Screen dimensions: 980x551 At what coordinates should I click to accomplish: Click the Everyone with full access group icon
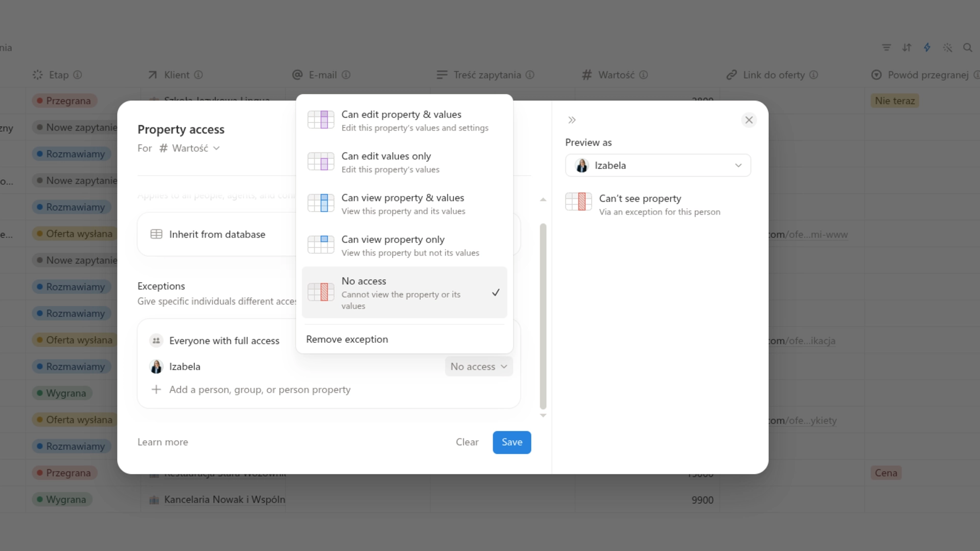pos(156,340)
